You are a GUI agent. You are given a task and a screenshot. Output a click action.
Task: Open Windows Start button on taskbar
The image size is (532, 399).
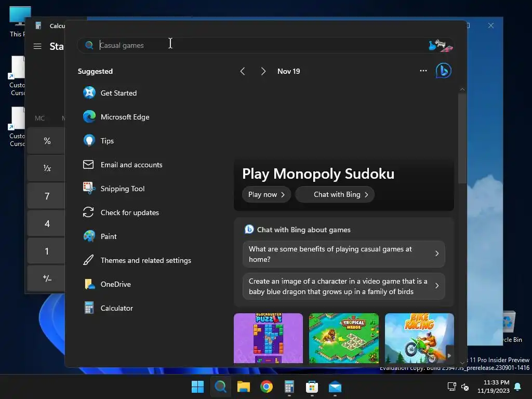[x=197, y=387]
